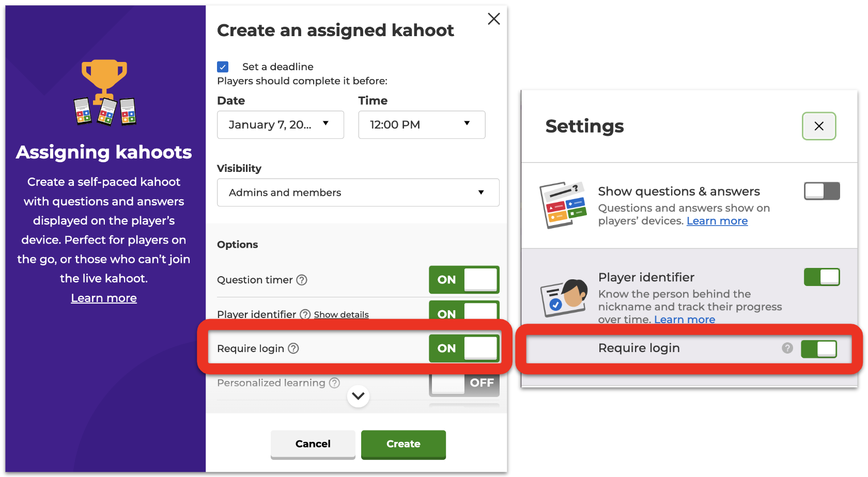Screen dimensions: 868x477
Task: Click the Player identifier help icon
Action: point(304,314)
